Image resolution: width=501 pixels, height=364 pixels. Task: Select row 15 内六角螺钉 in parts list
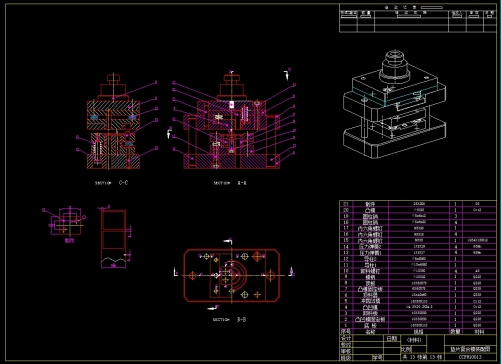click(x=370, y=240)
